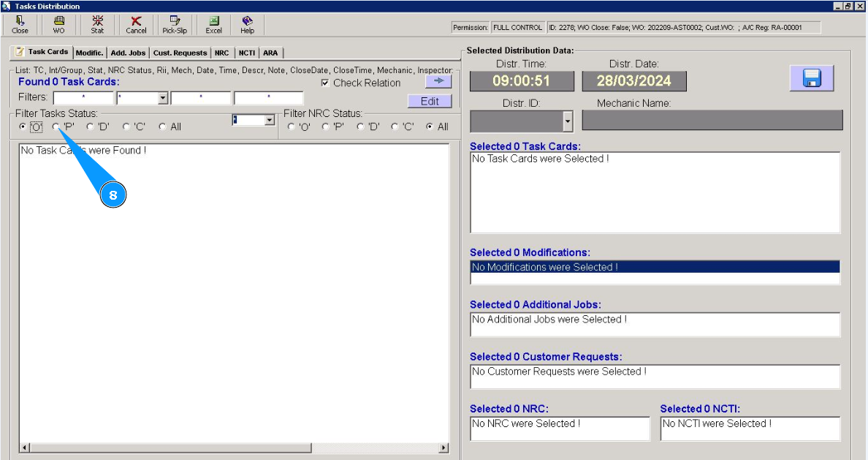Click 'No NCTI were Selected !' text

pos(717,423)
